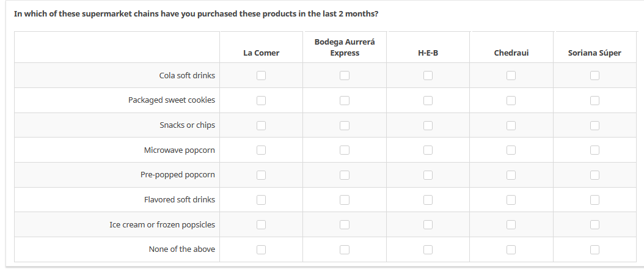The width and height of the screenshot is (644, 269).
Task: Tick Ice cream or frozen popsicles under H-E-B
Action: tap(428, 224)
